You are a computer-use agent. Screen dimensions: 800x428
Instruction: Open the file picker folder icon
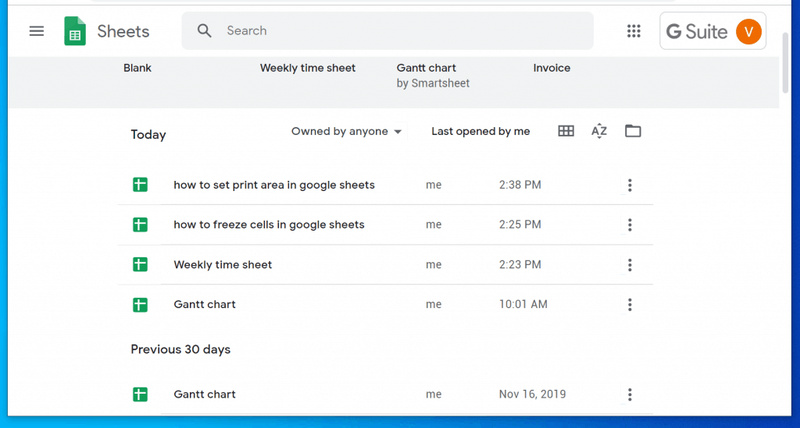coord(633,131)
